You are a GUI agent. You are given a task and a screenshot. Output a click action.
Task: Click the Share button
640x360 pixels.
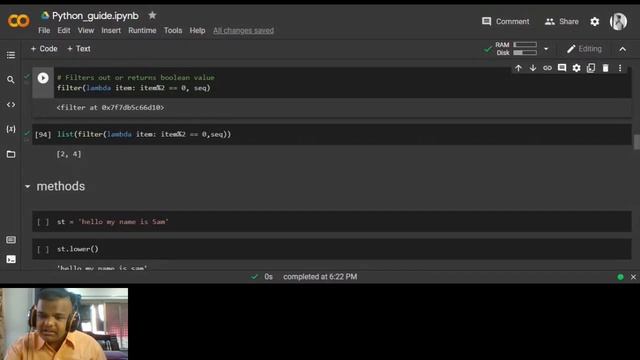click(x=562, y=22)
